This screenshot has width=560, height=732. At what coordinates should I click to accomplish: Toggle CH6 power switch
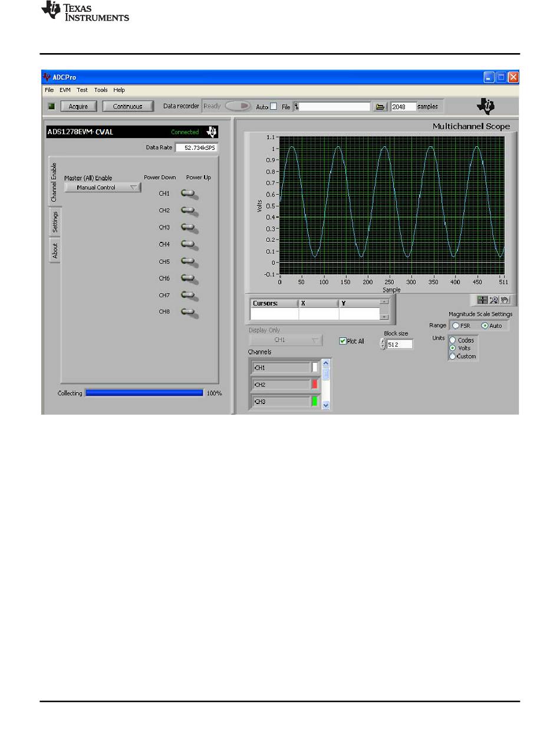tap(189, 278)
